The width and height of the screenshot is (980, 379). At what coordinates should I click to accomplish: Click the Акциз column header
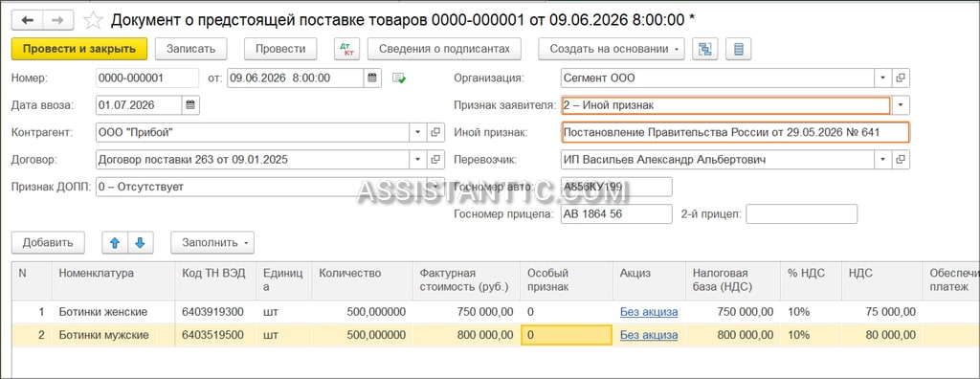tap(650, 280)
